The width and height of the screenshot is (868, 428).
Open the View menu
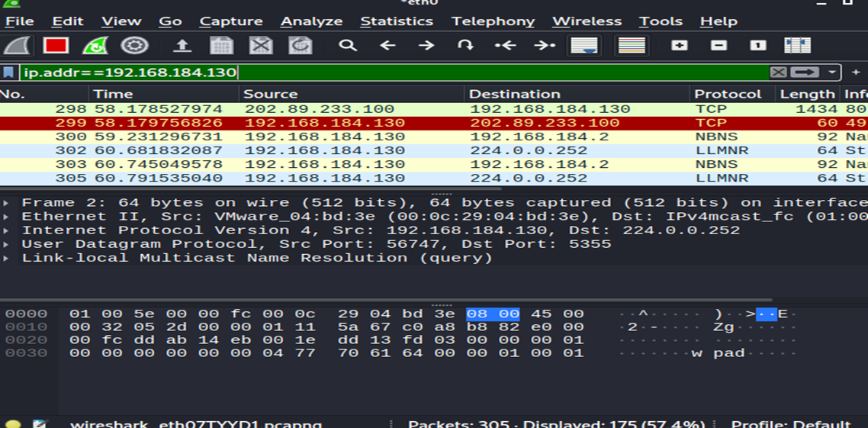[121, 21]
